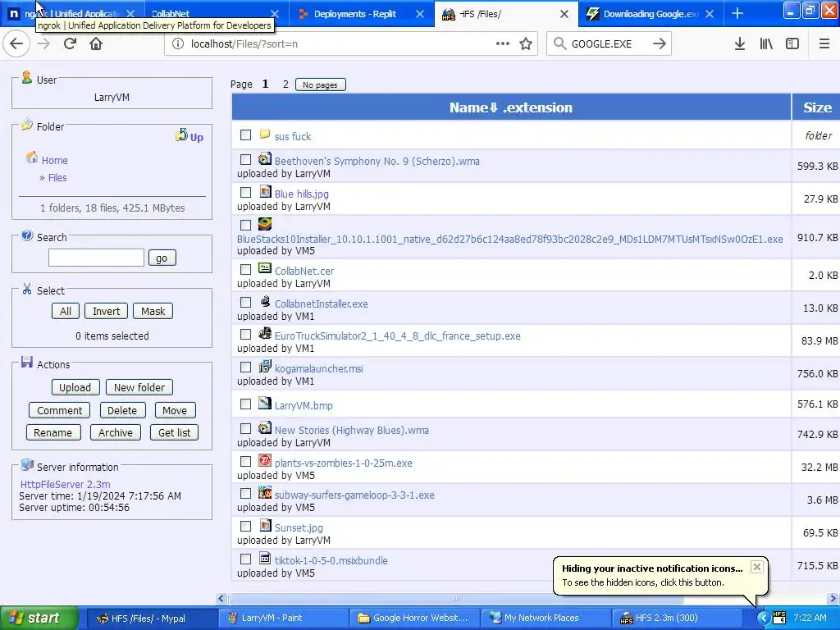This screenshot has height=630, width=840.
Task: Click the kogamalauncher.msi installer icon
Action: pyautogui.click(x=265, y=367)
